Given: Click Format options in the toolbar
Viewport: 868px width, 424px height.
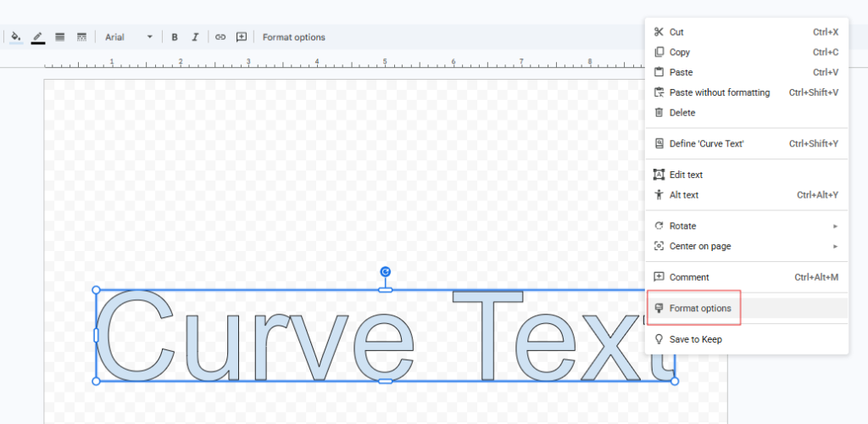Looking at the screenshot, I should point(293,37).
